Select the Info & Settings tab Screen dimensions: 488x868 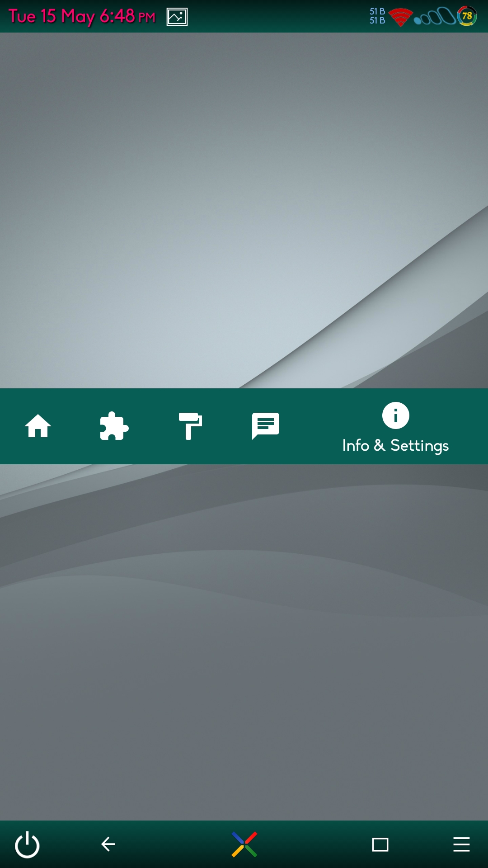click(x=395, y=427)
